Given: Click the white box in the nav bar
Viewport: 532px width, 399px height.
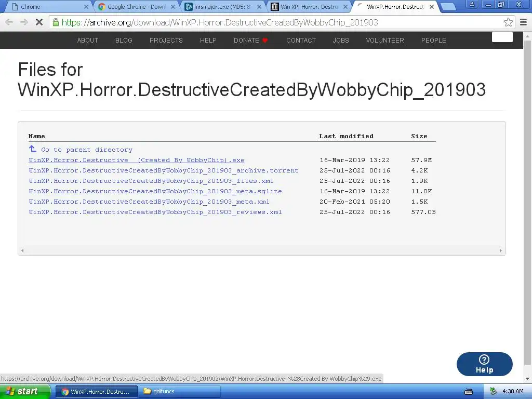Looking at the screenshot, I should pyautogui.click(x=502, y=37).
